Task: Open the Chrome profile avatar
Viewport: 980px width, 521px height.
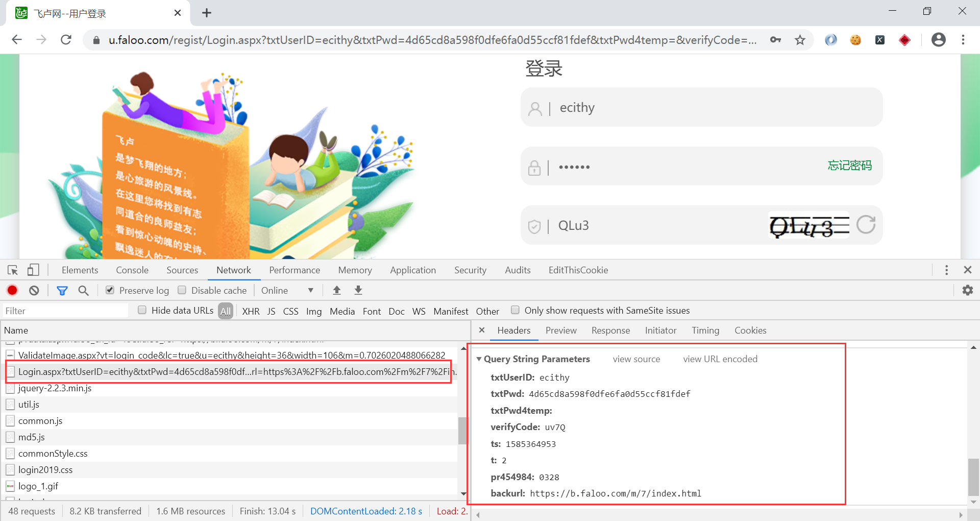Action: (938, 40)
